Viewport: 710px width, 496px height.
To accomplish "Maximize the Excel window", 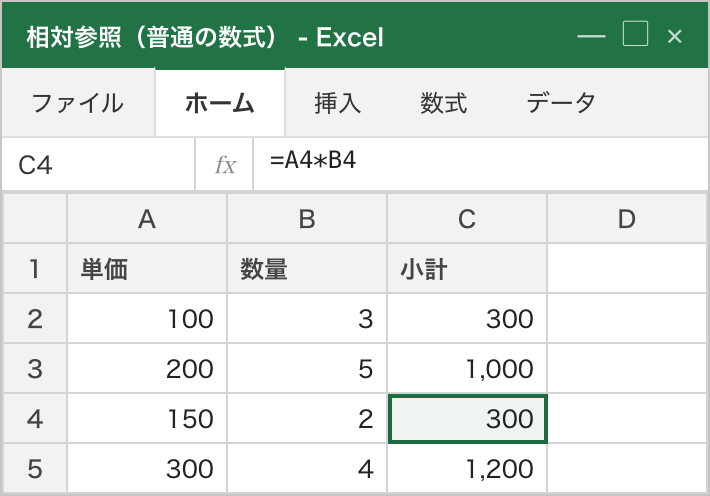I will pos(635,34).
